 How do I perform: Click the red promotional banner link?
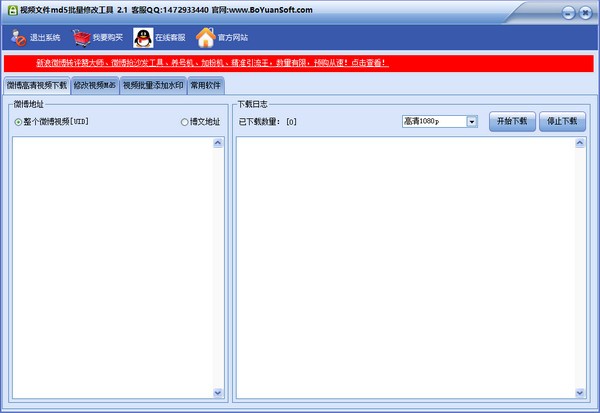[198, 62]
